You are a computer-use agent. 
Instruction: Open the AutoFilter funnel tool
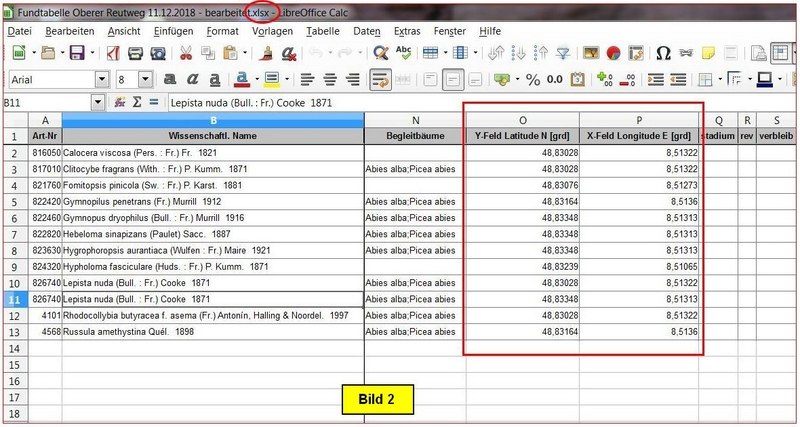pyautogui.click(x=562, y=54)
